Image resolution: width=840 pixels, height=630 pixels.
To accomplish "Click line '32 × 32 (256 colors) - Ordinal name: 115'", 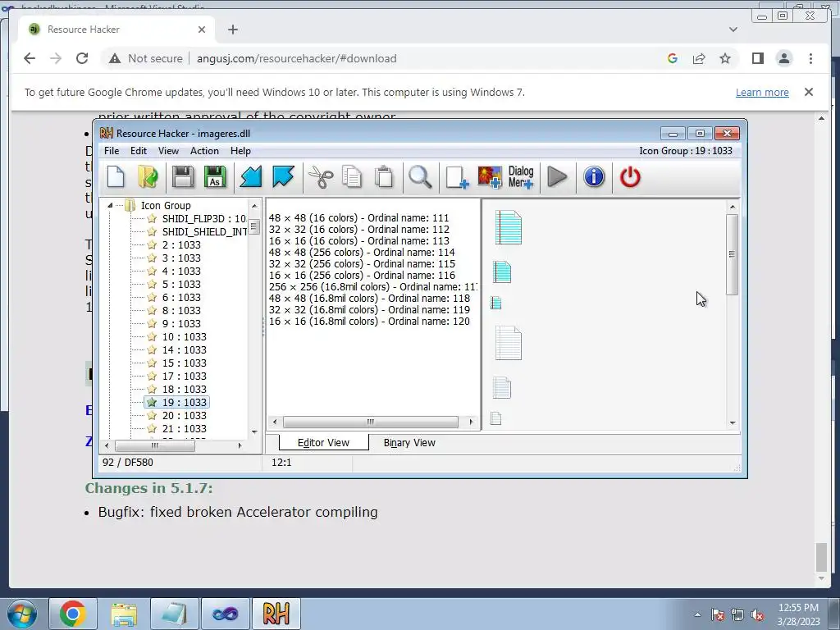I will tap(362, 263).
